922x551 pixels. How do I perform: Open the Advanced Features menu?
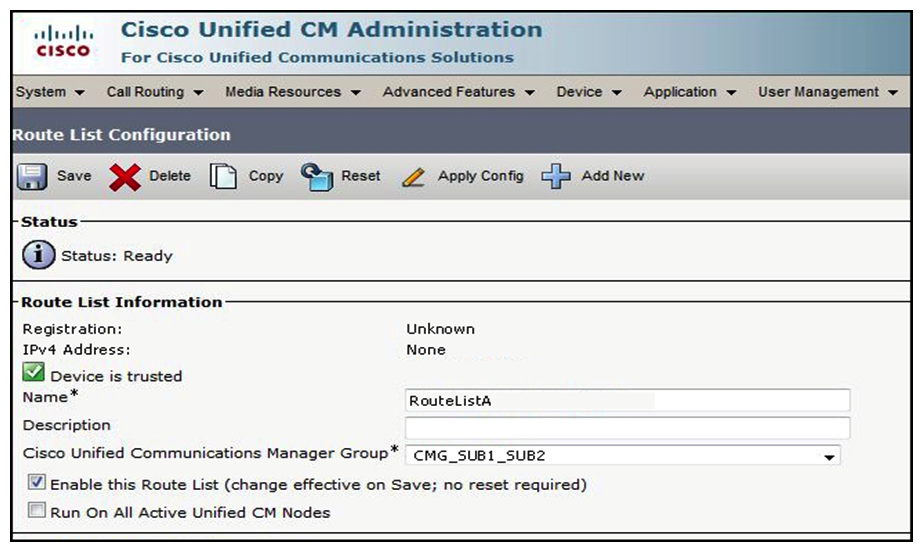pos(459,92)
